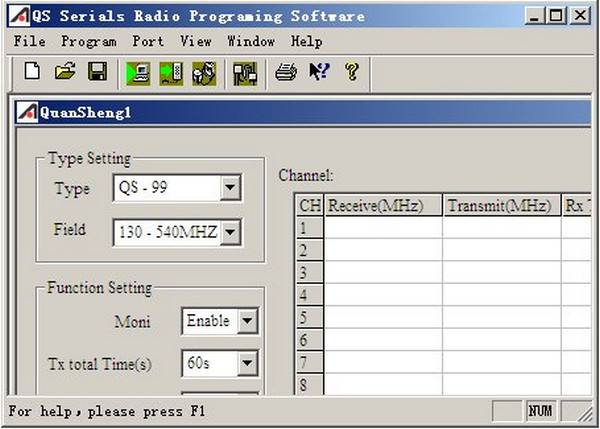Open the Port menu
This screenshot has width=600, height=429.
[x=148, y=41]
